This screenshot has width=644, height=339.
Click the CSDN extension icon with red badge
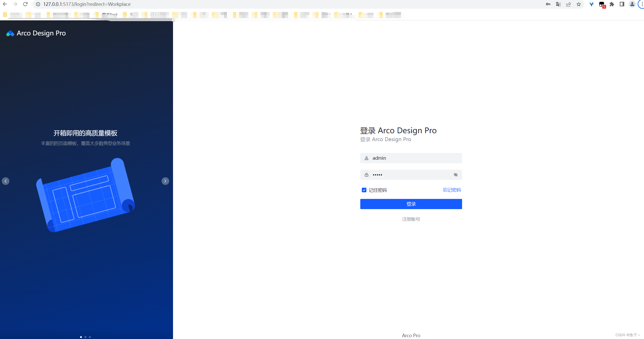[602, 4]
